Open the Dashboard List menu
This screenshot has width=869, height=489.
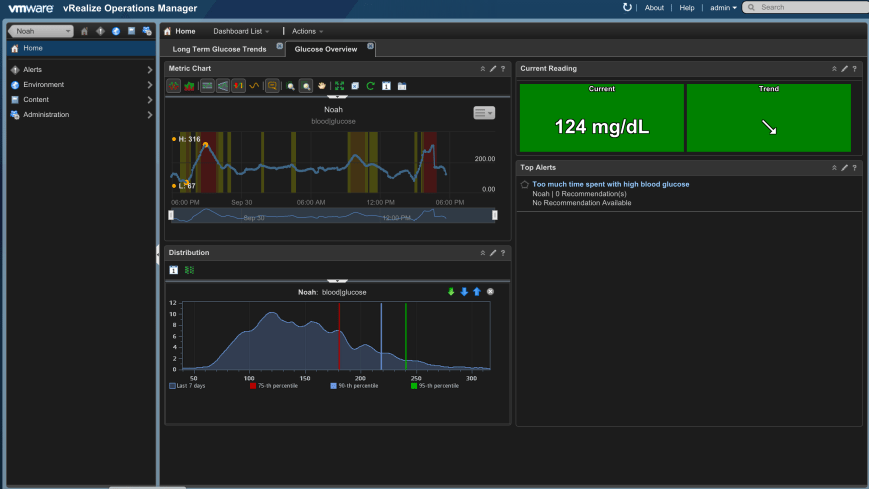coord(241,31)
